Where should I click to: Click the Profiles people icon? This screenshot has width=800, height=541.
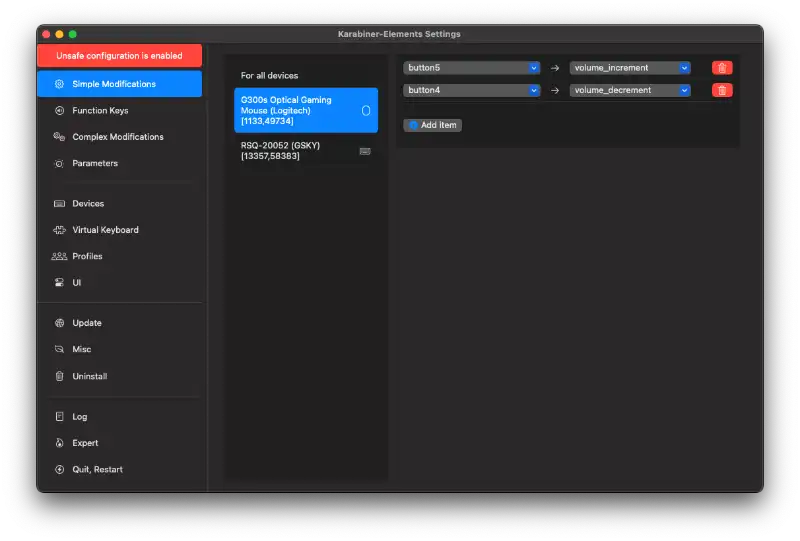click(59, 256)
